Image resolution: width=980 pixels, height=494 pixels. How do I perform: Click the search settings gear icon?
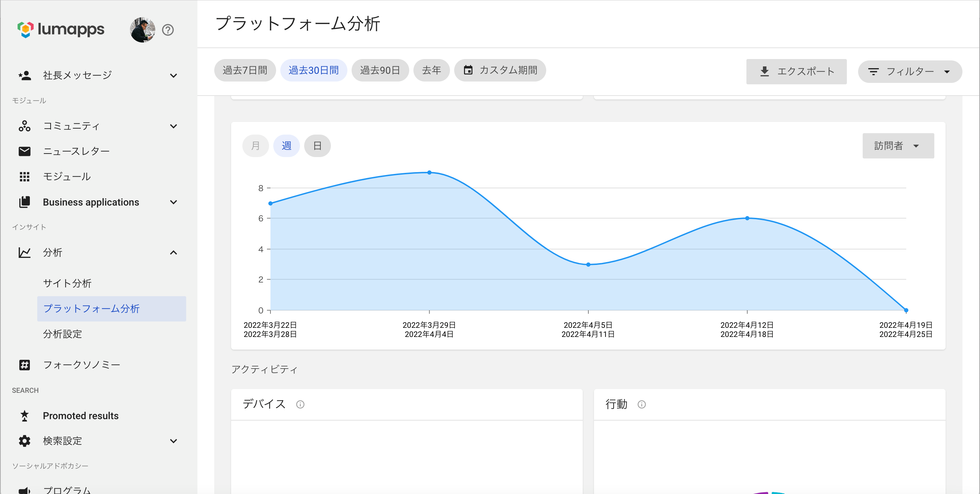[x=24, y=441]
